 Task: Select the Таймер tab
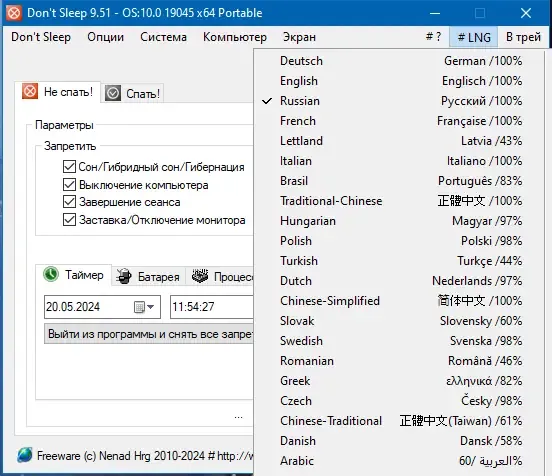tap(74, 275)
